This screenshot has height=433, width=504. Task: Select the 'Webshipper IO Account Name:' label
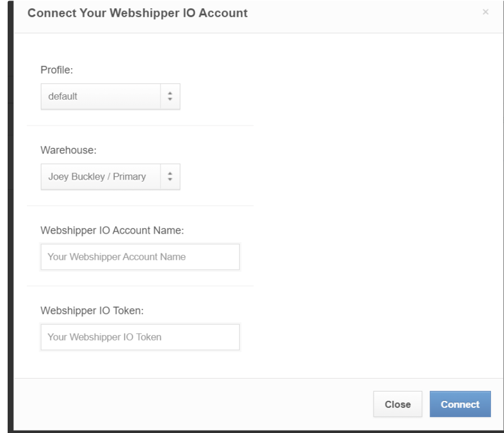tap(112, 230)
